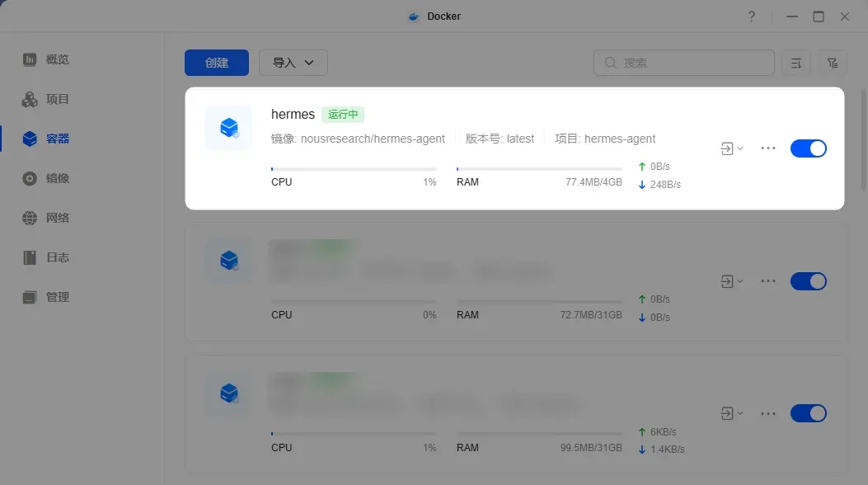This screenshot has width=868, height=485.
Task: Toggle the bottom container's power switch
Action: coord(809,413)
